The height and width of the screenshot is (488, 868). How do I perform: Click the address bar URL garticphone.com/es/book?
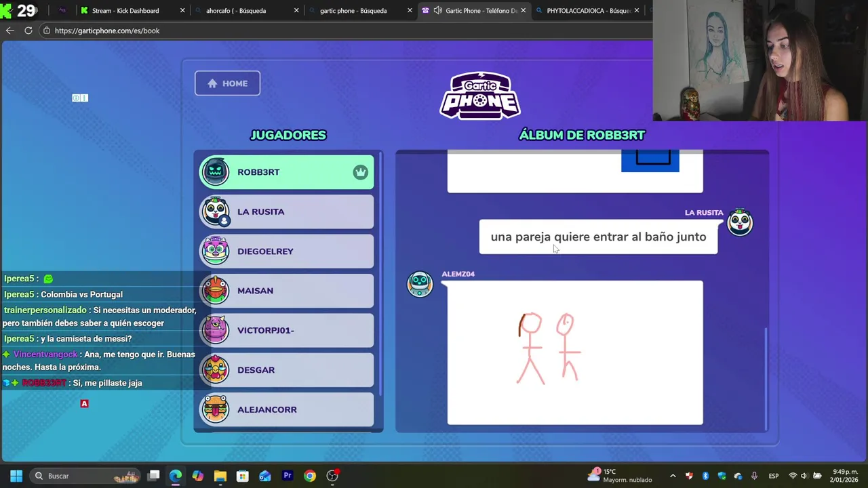(x=107, y=30)
